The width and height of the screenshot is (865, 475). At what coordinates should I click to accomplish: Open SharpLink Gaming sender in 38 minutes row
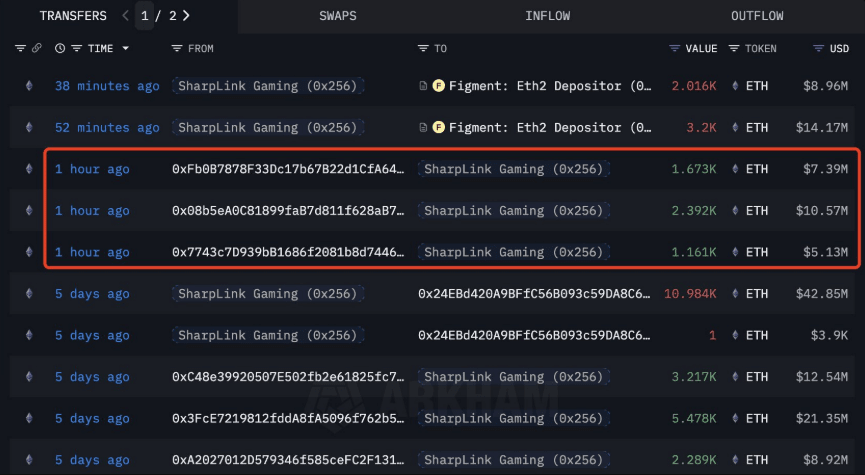point(268,86)
